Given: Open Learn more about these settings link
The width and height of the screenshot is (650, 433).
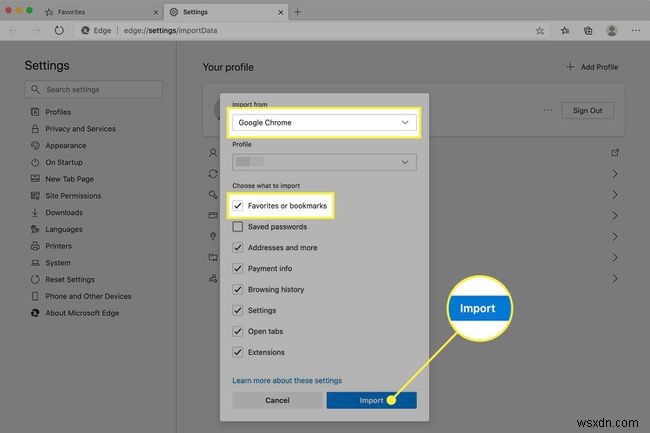Looking at the screenshot, I should (x=287, y=380).
